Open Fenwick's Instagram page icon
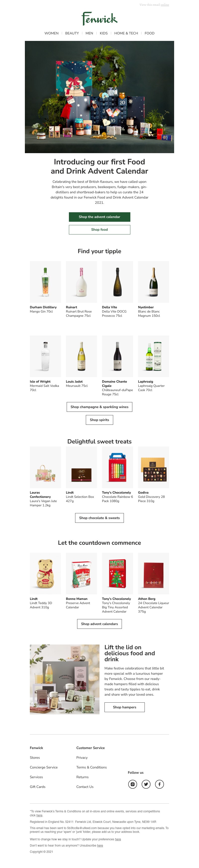Screen dimensions: 199x868 click(132, 784)
